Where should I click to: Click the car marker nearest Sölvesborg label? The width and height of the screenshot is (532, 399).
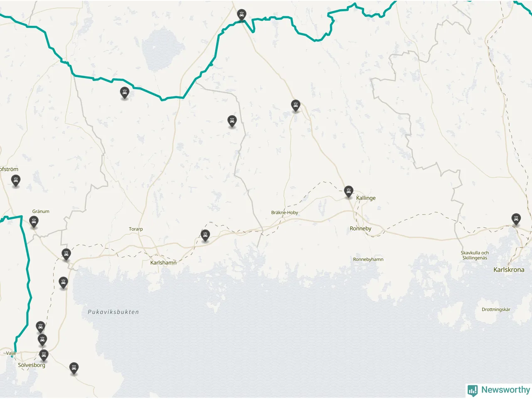click(x=44, y=355)
